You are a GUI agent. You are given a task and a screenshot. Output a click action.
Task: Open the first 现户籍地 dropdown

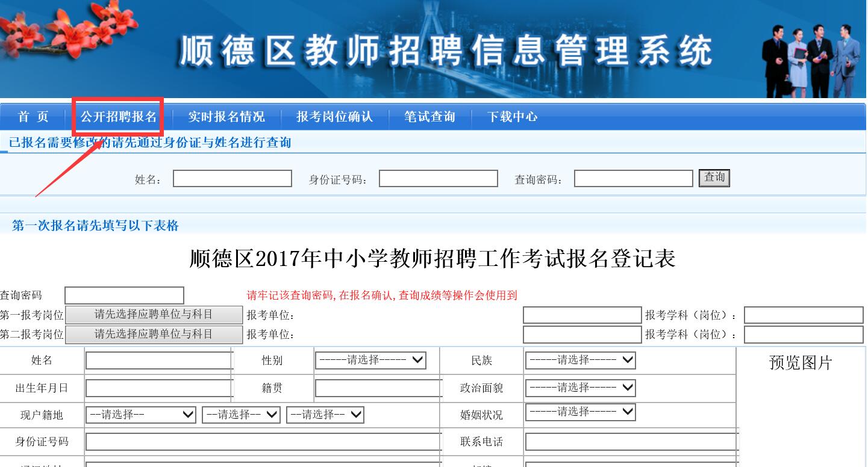141,415
